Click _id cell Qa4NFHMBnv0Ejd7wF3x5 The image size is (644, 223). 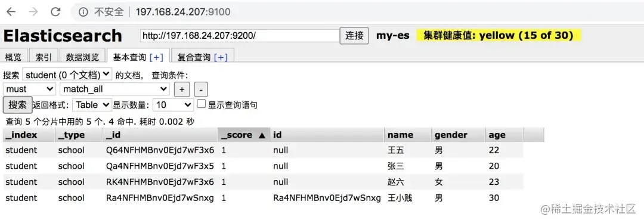click(x=160, y=166)
